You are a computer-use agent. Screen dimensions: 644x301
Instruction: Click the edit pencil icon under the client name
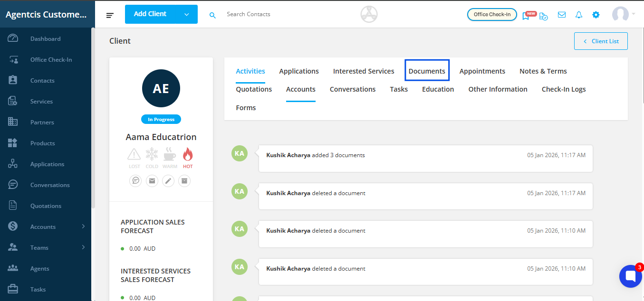click(168, 180)
